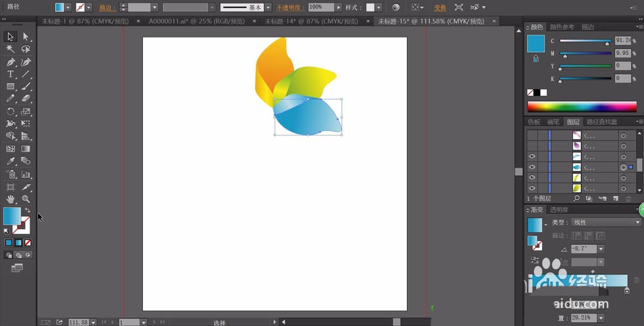Click the 不透明度 opacity link
This screenshot has width=644, height=326.
point(291,7)
